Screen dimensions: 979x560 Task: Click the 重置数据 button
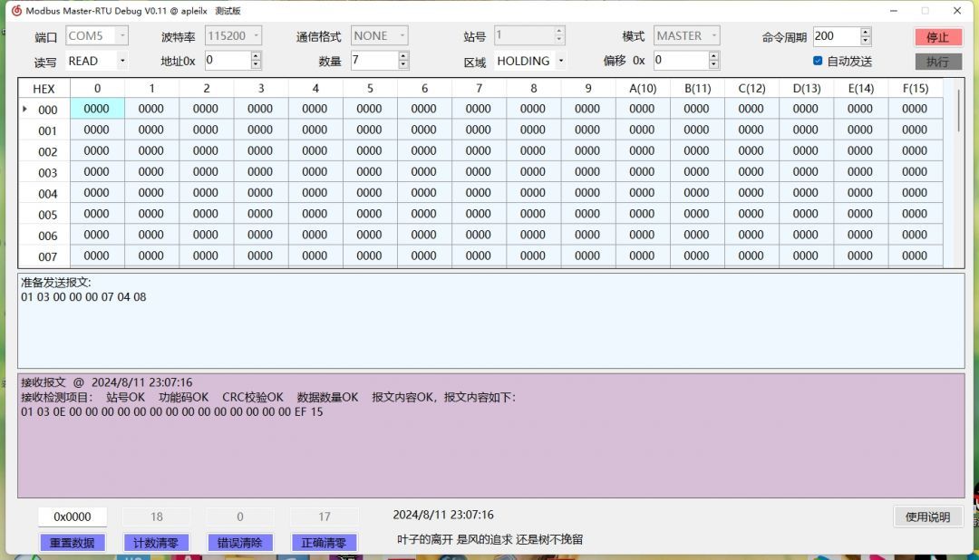click(73, 541)
